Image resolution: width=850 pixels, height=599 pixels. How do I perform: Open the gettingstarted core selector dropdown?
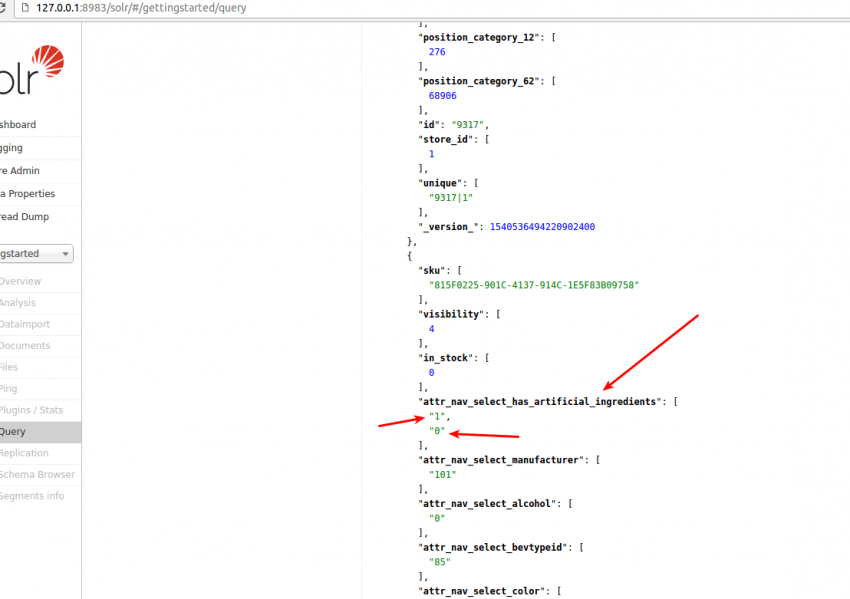(x=36, y=254)
